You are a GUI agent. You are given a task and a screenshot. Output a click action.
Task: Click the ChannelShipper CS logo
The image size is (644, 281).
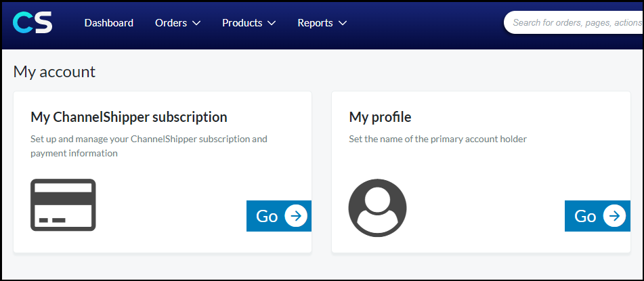pyautogui.click(x=33, y=22)
